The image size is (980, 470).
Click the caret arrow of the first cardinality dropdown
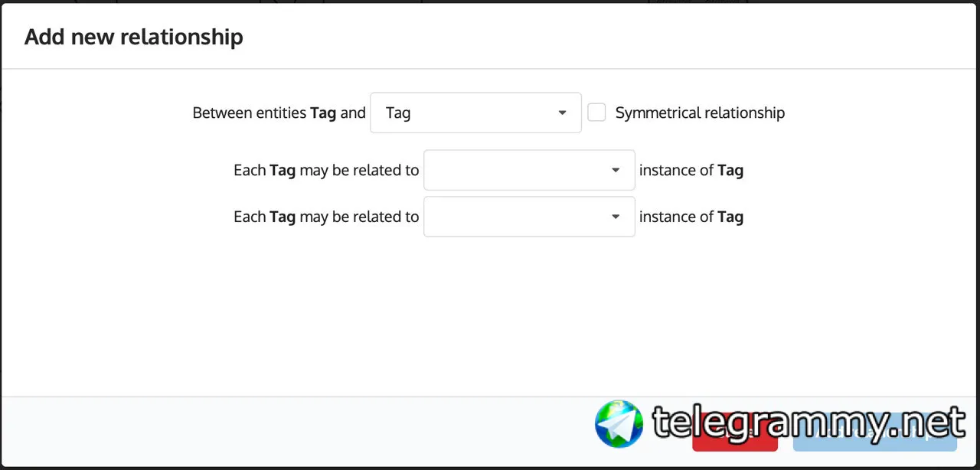(x=616, y=170)
